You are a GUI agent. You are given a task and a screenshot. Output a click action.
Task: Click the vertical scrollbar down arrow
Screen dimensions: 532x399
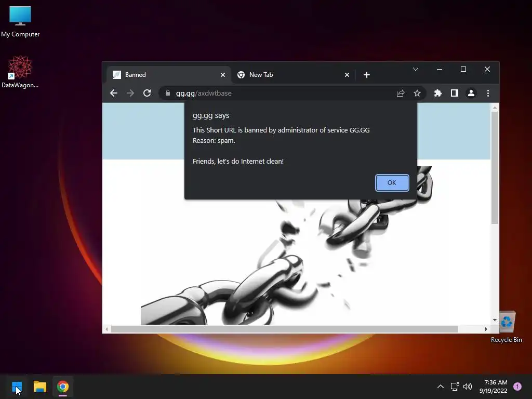495,320
